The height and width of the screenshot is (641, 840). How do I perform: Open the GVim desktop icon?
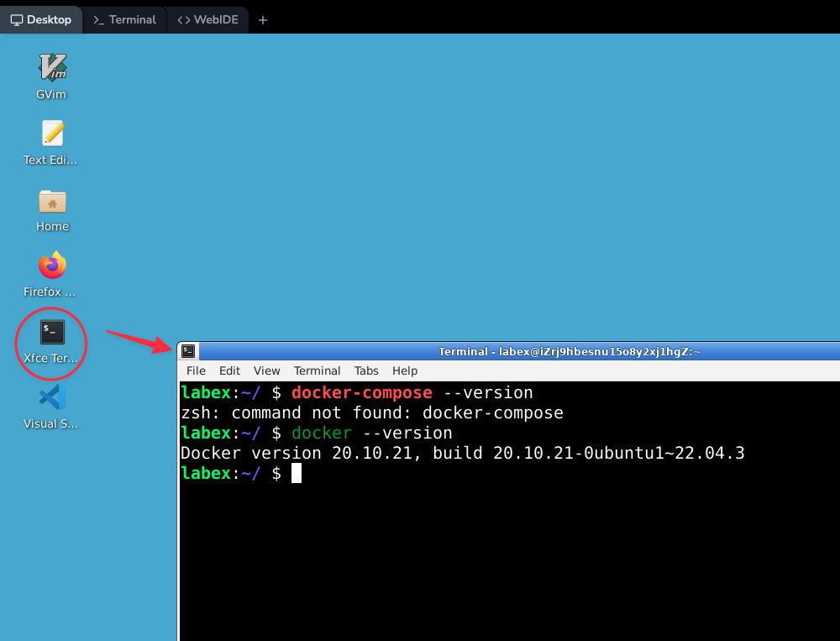coord(52,67)
